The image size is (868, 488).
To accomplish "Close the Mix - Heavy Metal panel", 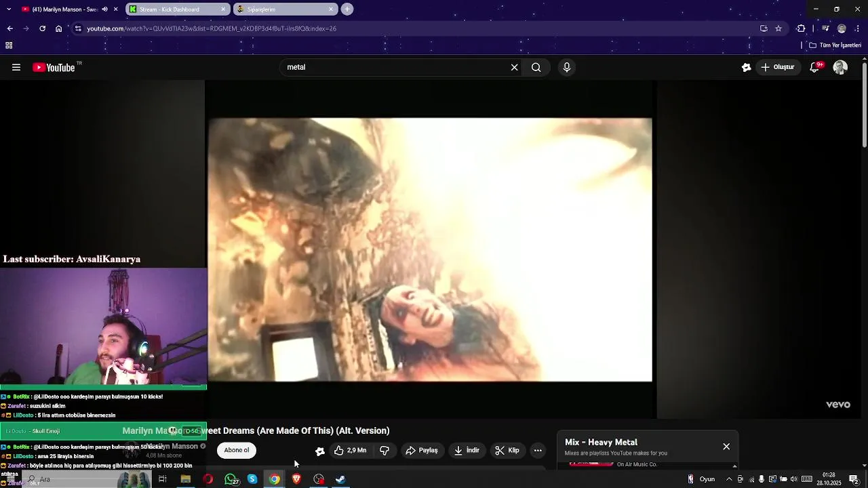I will [x=726, y=447].
